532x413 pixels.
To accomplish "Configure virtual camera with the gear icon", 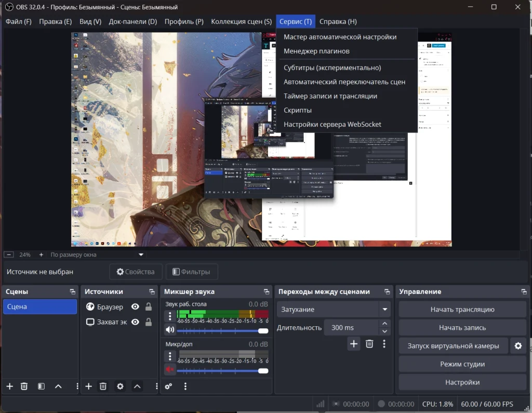I will point(518,345).
